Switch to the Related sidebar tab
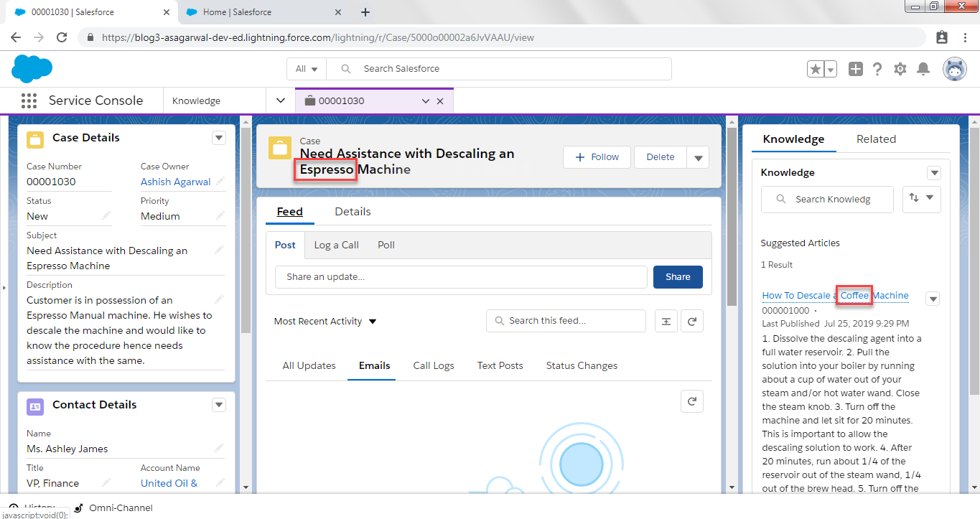 point(876,139)
